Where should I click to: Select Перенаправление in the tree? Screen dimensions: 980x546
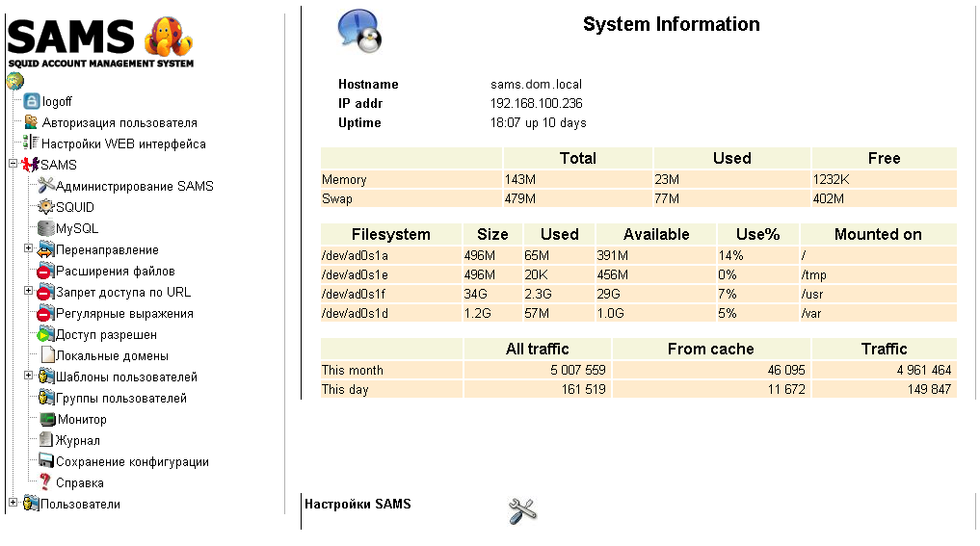tap(107, 249)
